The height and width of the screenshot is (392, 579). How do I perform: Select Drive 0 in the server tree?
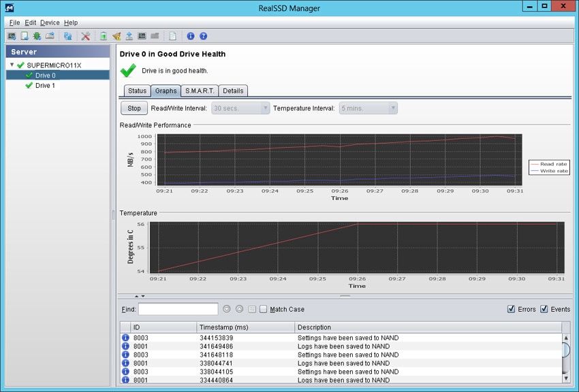[46, 76]
